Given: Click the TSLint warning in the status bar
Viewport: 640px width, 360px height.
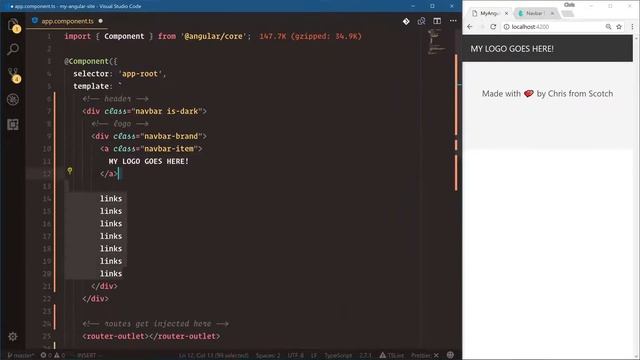Looking at the screenshot, I should [x=391, y=356].
